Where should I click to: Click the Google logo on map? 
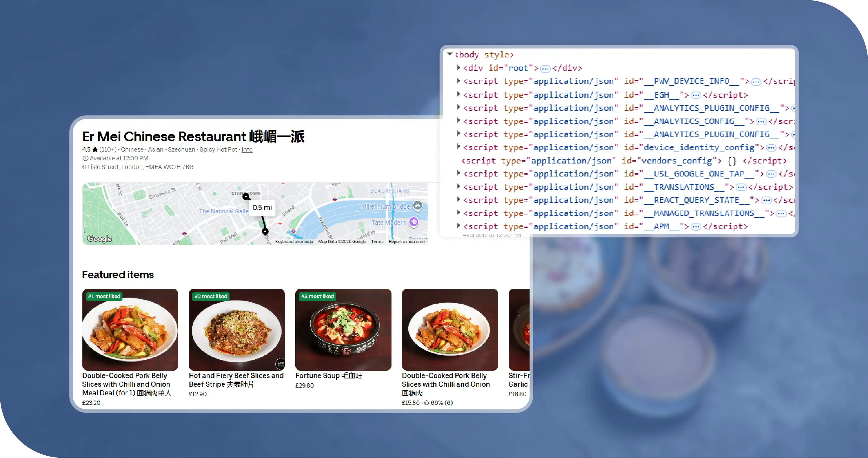(x=99, y=239)
